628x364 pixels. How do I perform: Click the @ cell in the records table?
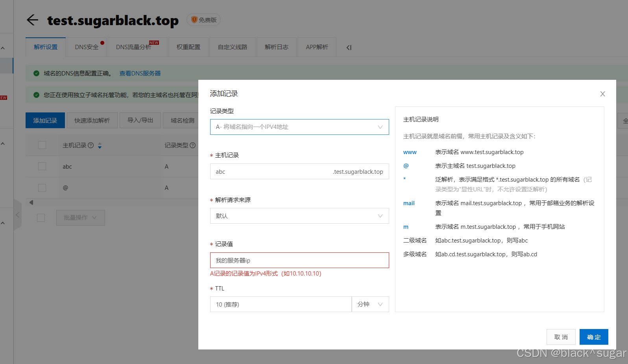pos(65,188)
